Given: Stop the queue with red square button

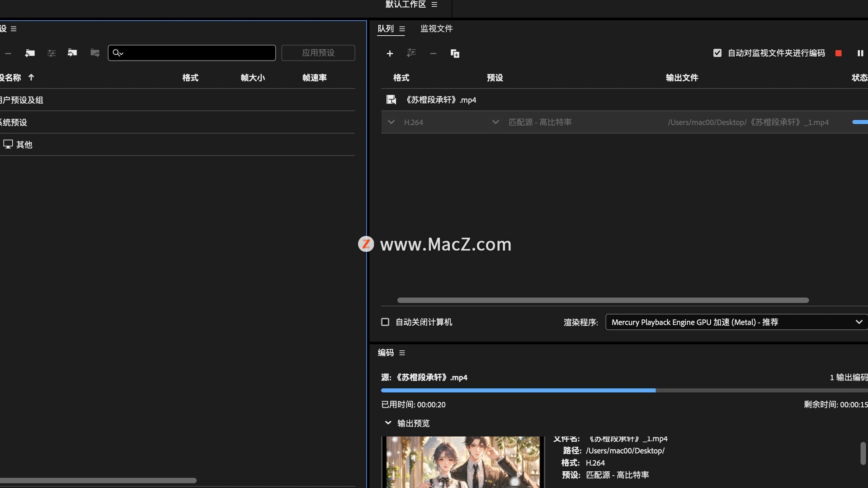Looking at the screenshot, I should (x=839, y=53).
